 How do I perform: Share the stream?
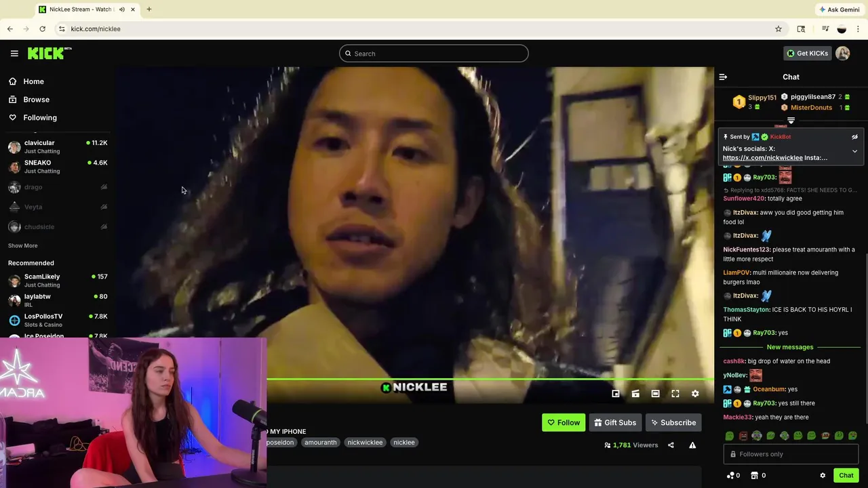coord(671,445)
